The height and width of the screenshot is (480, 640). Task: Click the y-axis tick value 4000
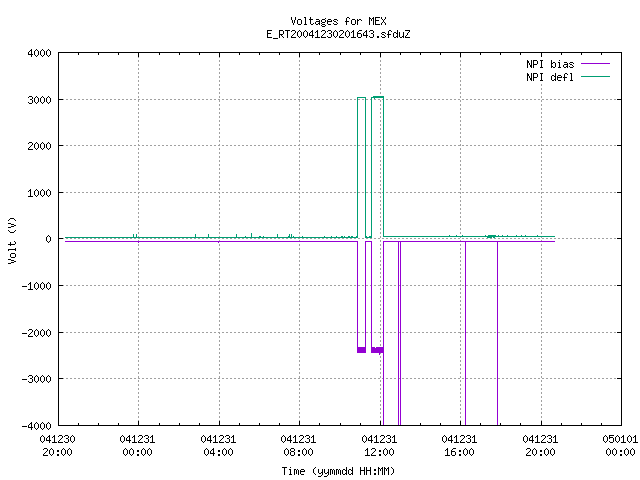coord(40,53)
